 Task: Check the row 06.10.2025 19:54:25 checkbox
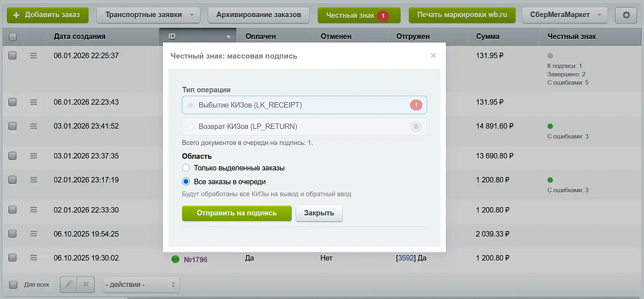click(13, 234)
